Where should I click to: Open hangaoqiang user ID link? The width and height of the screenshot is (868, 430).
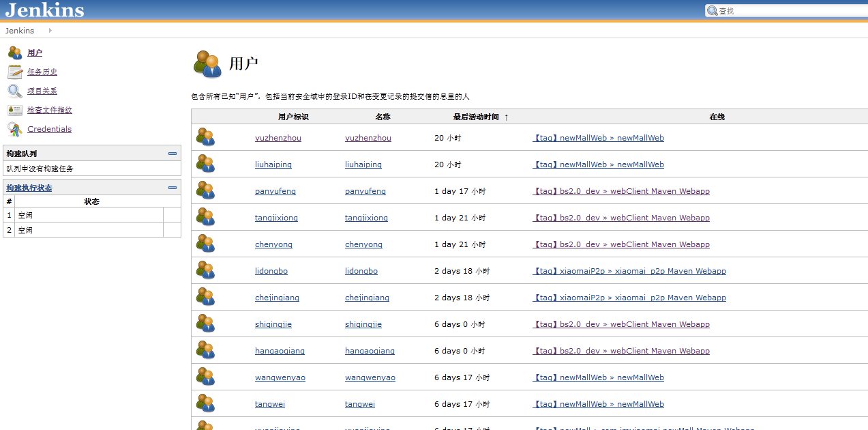(280, 351)
